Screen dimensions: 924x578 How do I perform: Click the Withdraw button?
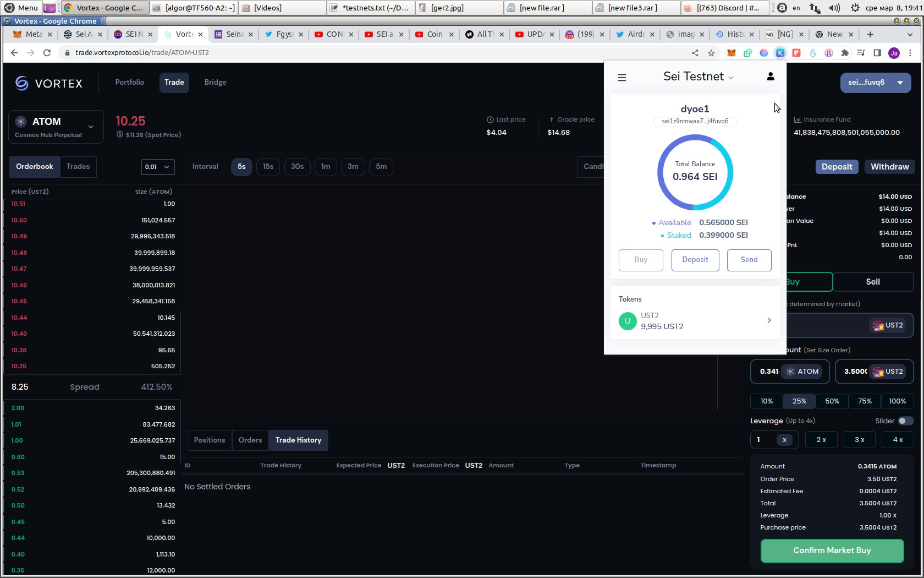point(889,167)
